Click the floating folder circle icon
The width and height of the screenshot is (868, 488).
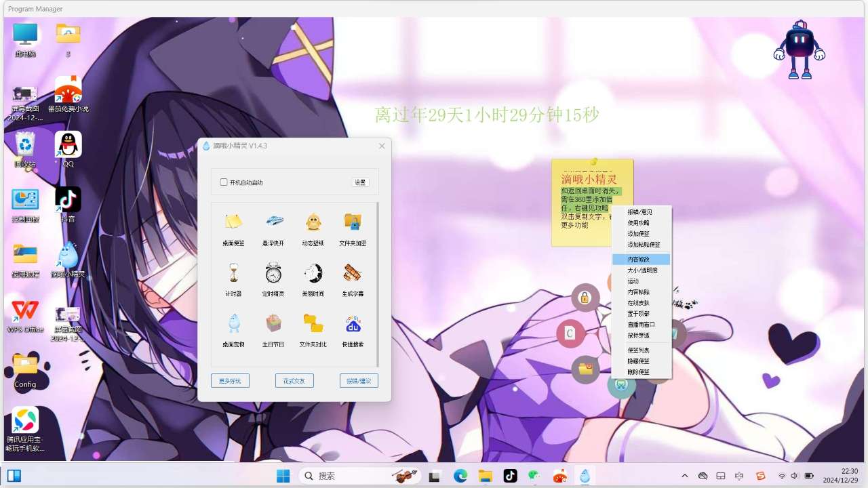point(585,369)
